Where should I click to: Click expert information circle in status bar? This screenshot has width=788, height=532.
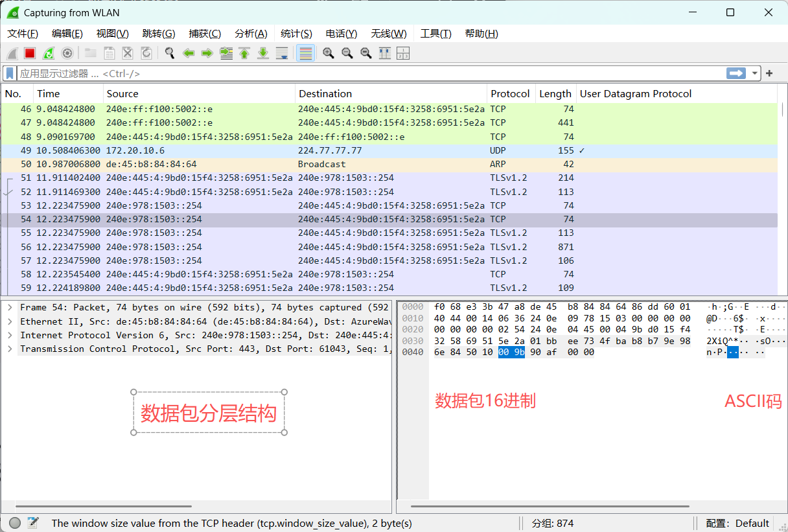(x=15, y=523)
